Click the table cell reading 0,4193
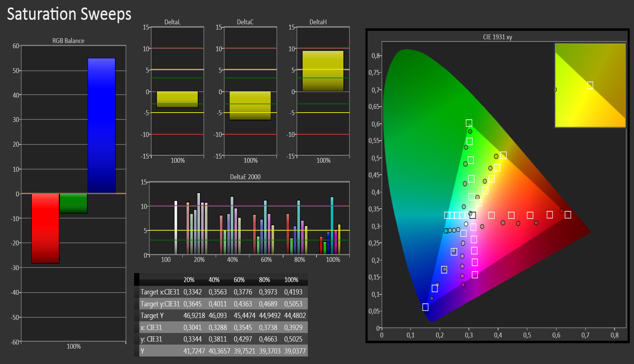634x364 pixels. tap(293, 292)
